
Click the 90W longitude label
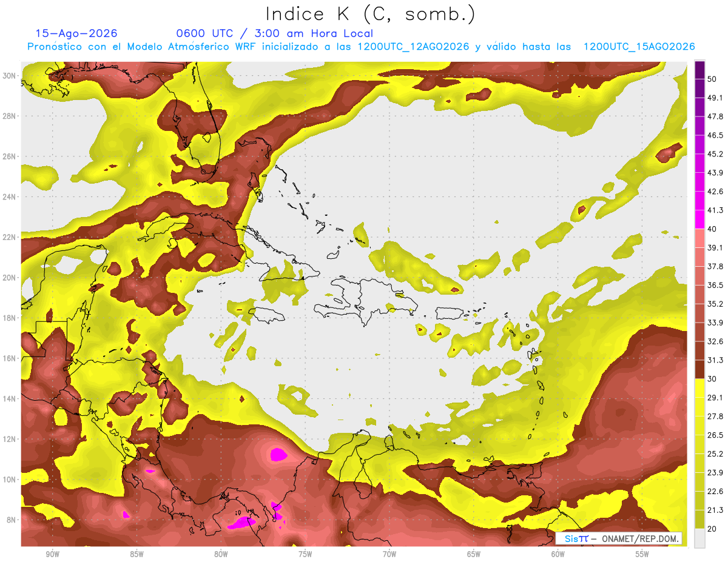[52, 554]
